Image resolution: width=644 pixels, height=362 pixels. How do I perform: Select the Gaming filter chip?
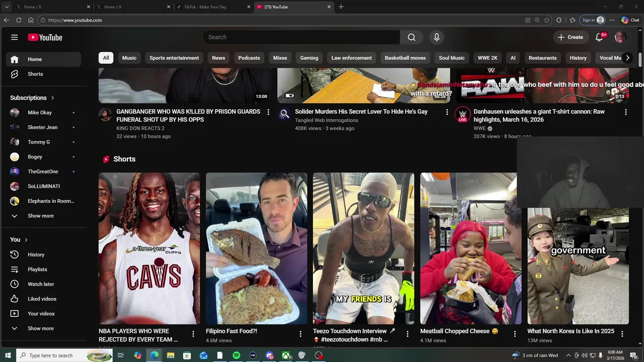pyautogui.click(x=309, y=58)
